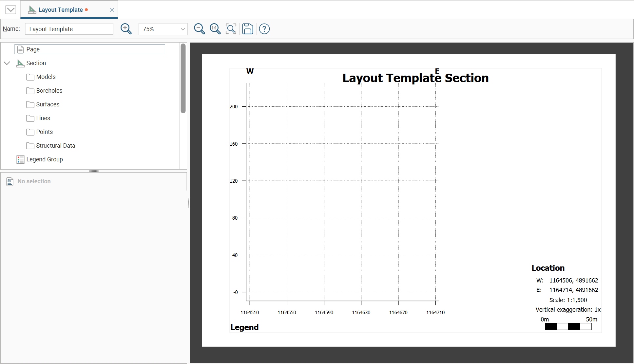Click the Layout Template Section title text
Viewport: 634px width, 364px height.
(x=415, y=78)
